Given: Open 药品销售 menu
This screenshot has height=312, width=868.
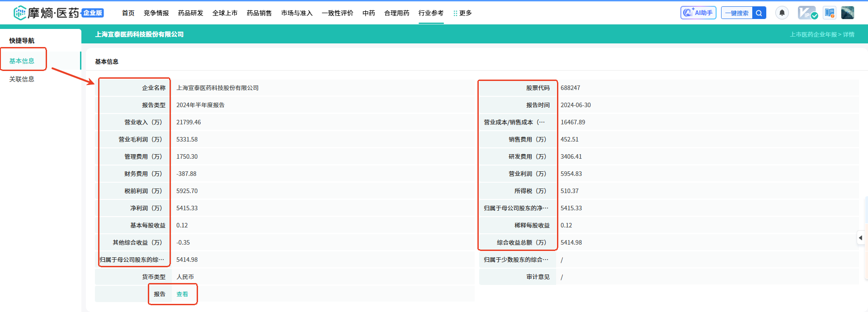Looking at the screenshot, I should [x=259, y=13].
